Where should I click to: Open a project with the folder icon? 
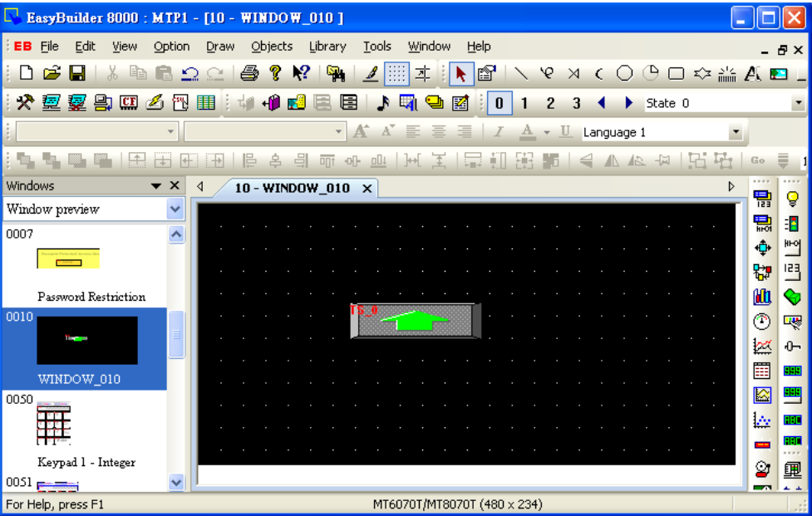52,73
